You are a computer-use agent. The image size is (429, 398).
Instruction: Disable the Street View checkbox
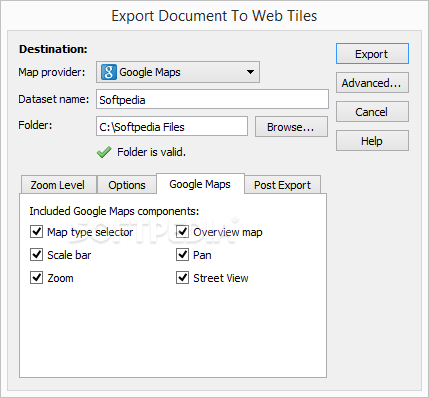click(182, 278)
